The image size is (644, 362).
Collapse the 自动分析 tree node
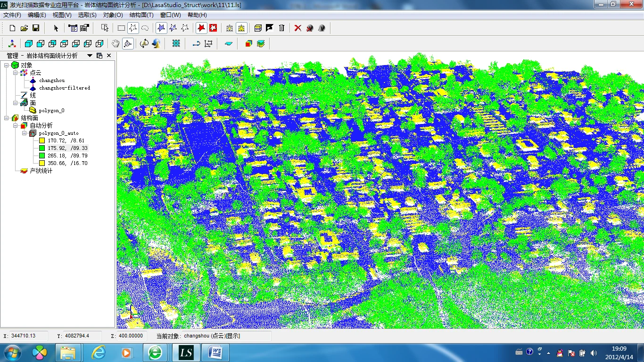[15, 125]
